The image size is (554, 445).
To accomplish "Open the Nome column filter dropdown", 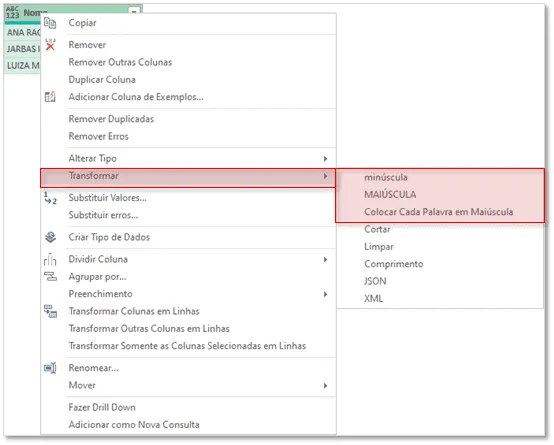I will [134, 12].
